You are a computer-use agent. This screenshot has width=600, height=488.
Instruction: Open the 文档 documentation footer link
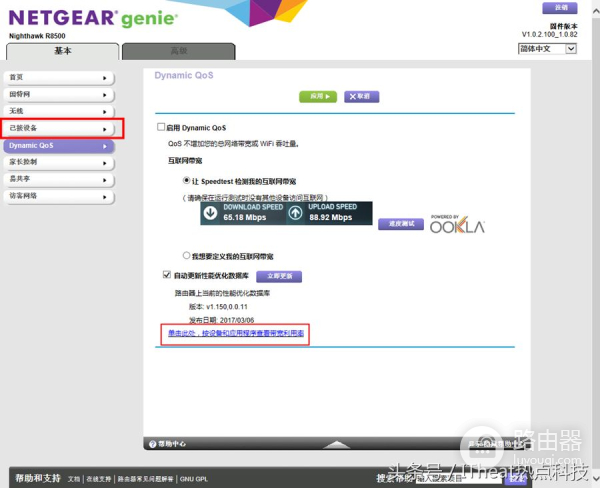coord(74,479)
